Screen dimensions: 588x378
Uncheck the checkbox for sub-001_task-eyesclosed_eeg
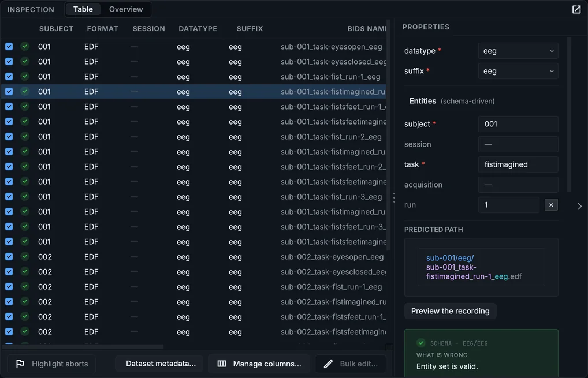tap(9, 61)
